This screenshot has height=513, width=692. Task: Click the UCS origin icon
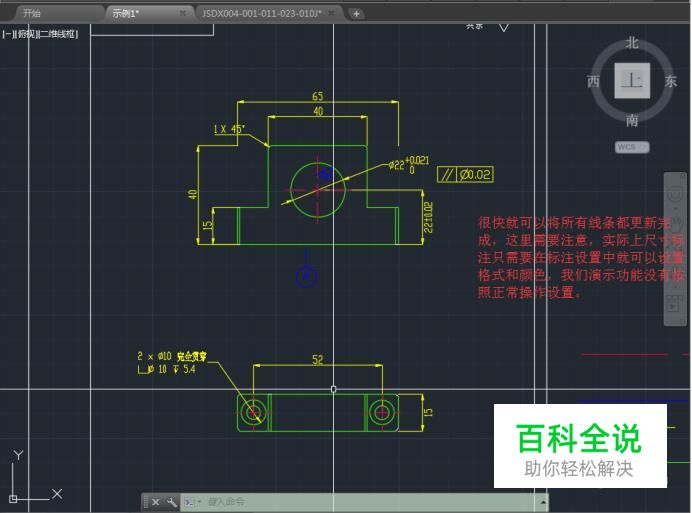pos(13,499)
